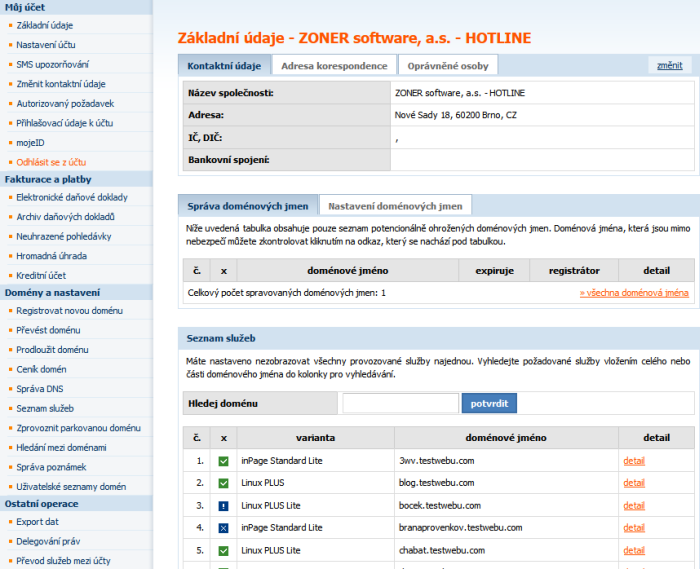Open Elektronické daňové doklady in sidebar

pyautogui.click(x=72, y=197)
